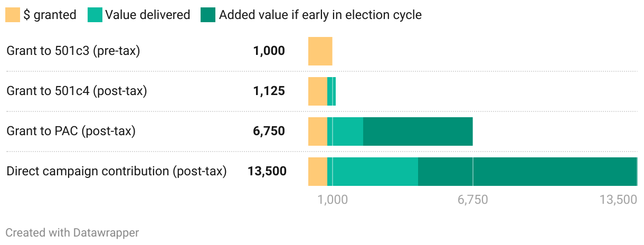Click the dark green "Added value" legend swatch

point(208,15)
